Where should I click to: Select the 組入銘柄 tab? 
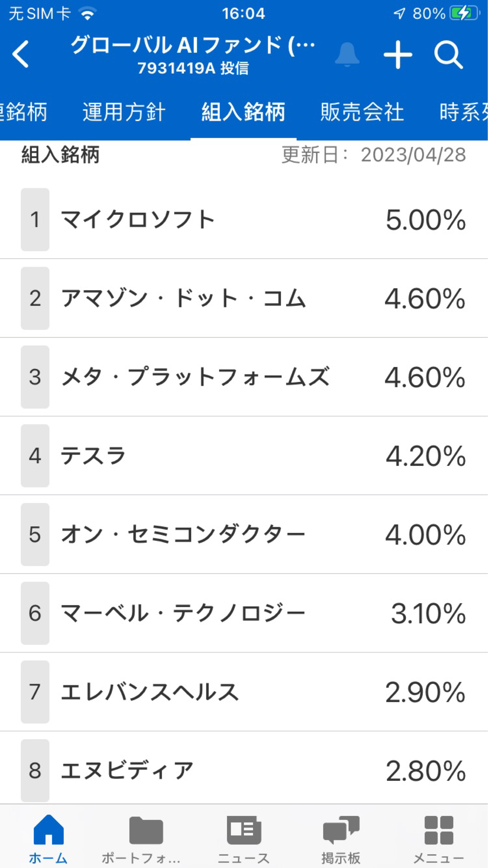tap(243, 112)
